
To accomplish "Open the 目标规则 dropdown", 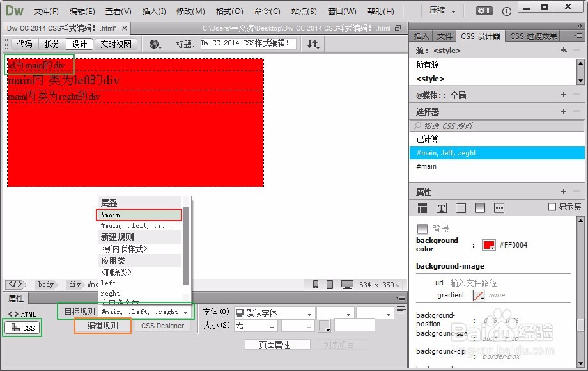I will click(x=145, y=312).
